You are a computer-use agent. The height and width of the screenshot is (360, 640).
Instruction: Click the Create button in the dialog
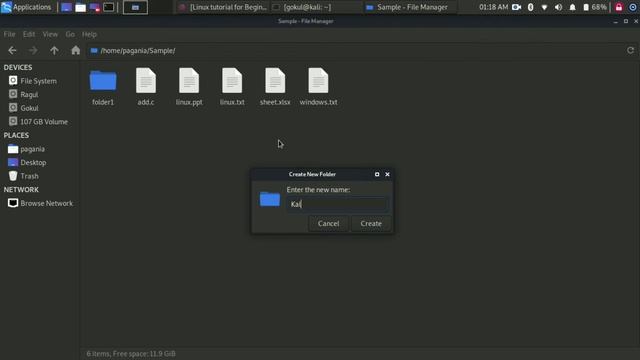point(371,223)
